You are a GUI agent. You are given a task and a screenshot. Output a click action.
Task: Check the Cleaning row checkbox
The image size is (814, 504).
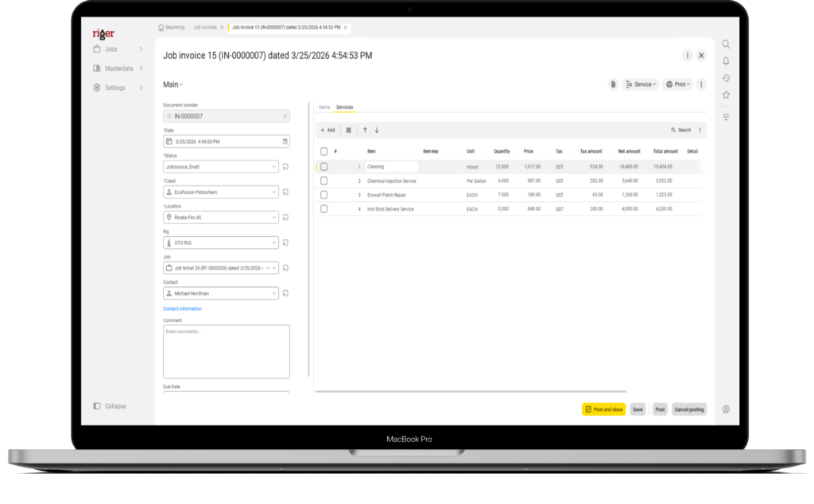[324, 167]
